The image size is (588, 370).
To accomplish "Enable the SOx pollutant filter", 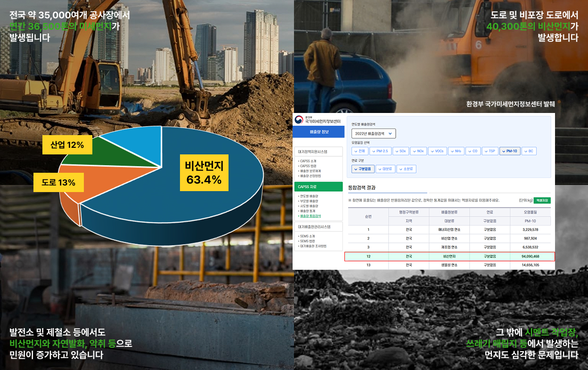I will [401, 151].
